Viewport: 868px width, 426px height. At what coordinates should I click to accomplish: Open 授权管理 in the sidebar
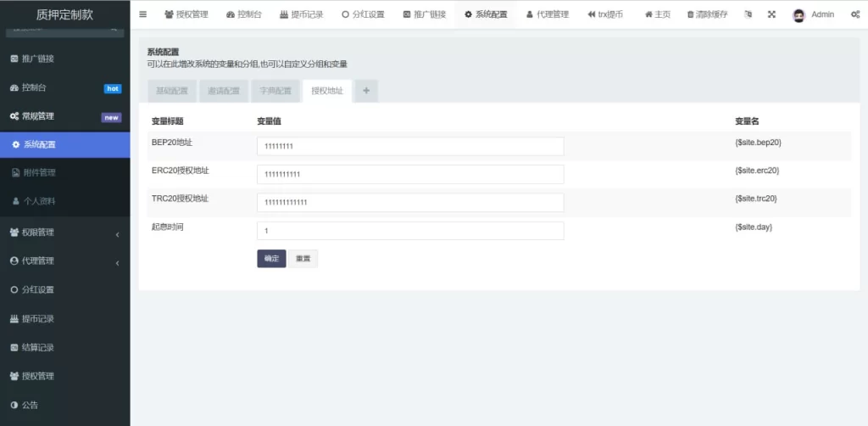[x=64, y=376]
